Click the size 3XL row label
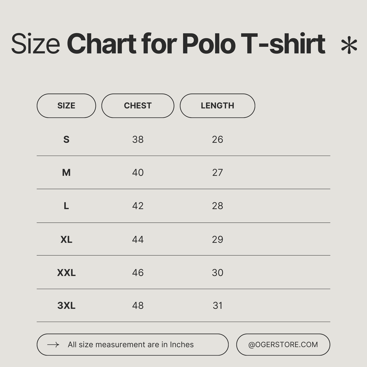The image size is (367, 367). (66, 305)
